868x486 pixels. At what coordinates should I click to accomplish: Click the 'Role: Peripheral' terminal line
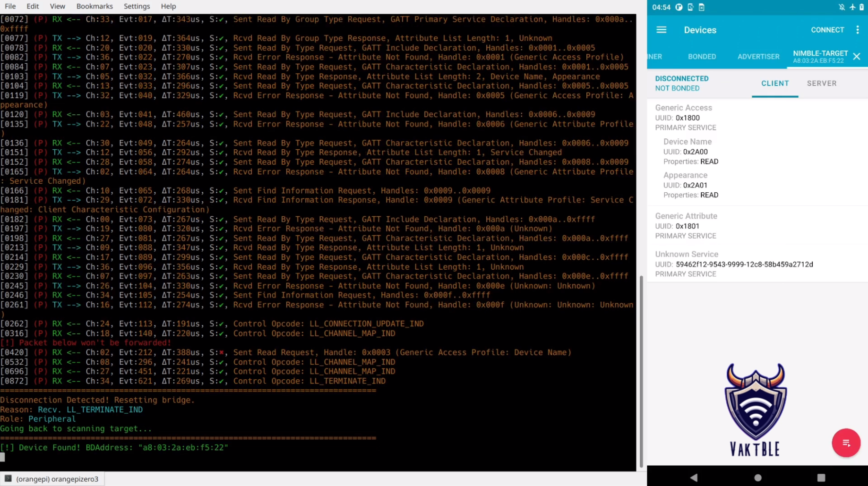point(38,419)
